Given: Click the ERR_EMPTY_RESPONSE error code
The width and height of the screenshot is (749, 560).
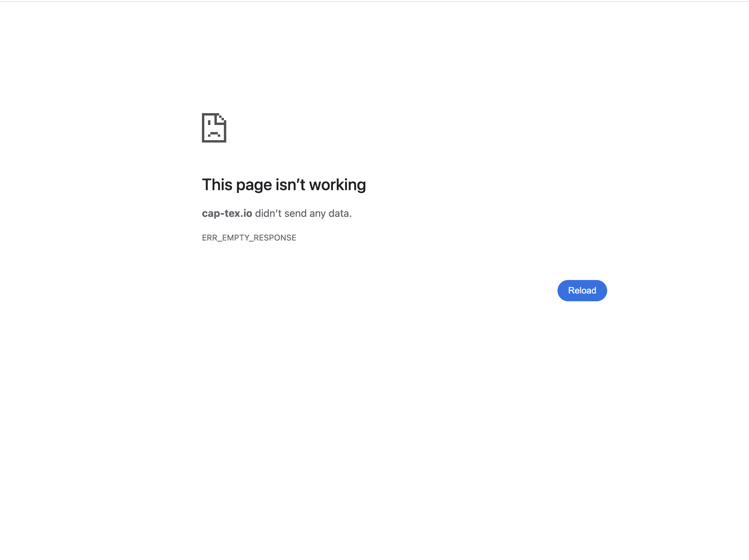Looking at the screenshot, I should click(x=249, y=238).
